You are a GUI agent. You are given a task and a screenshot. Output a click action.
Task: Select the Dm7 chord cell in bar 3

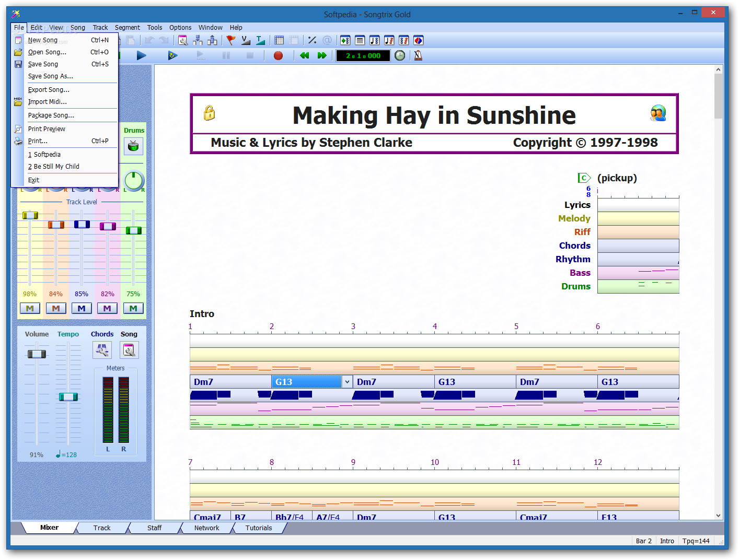pyautogui.click(x=394, y=382)
